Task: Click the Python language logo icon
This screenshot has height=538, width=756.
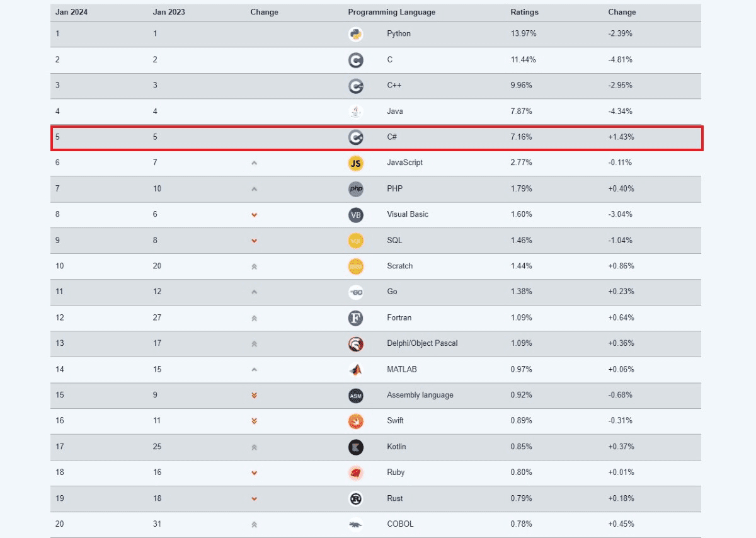Action: point(355,34)
